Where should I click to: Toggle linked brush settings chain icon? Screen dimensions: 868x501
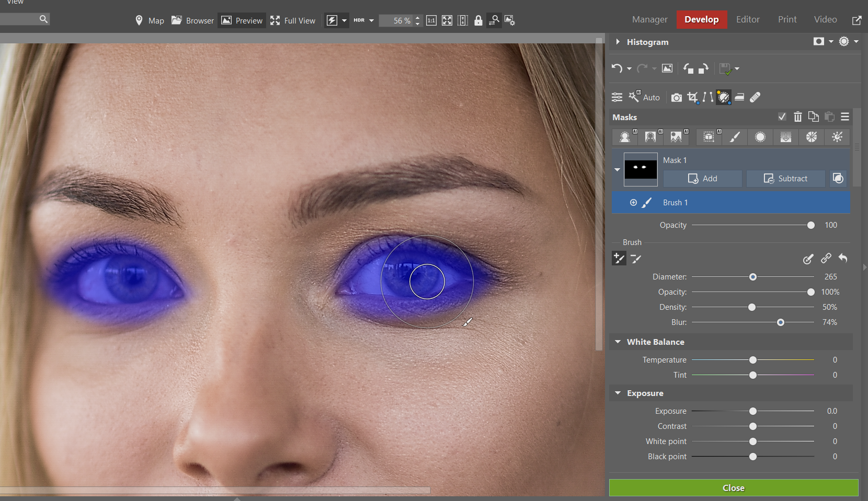pyautogui.click(x=826, y=259)
